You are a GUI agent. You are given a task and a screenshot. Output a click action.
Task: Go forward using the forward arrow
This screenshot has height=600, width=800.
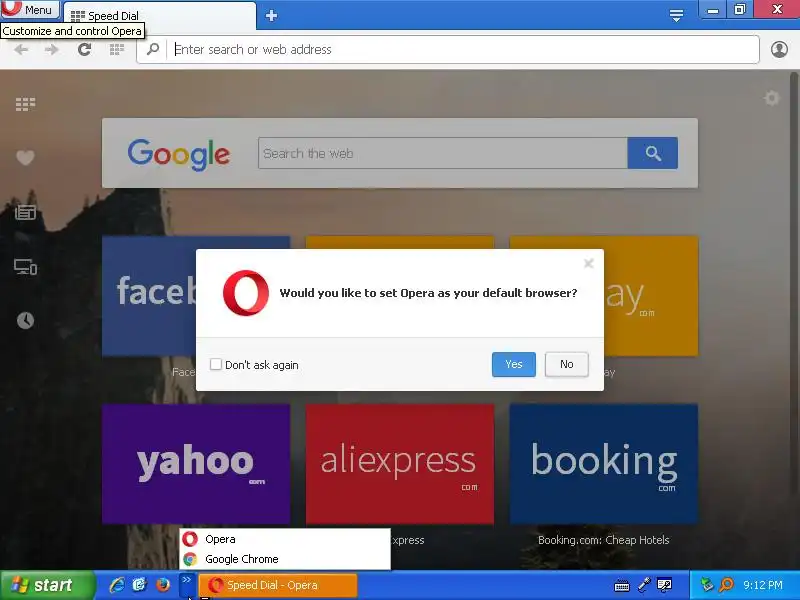(x=52, y=49)
